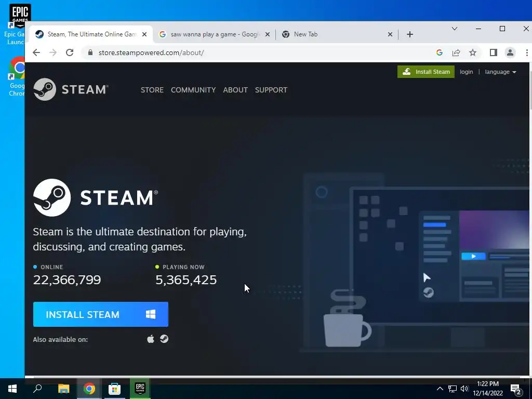Open the Microsoft Store from the taskbar
The height and width of the screenshot is (399, 532).
click(x=114, y=389)
